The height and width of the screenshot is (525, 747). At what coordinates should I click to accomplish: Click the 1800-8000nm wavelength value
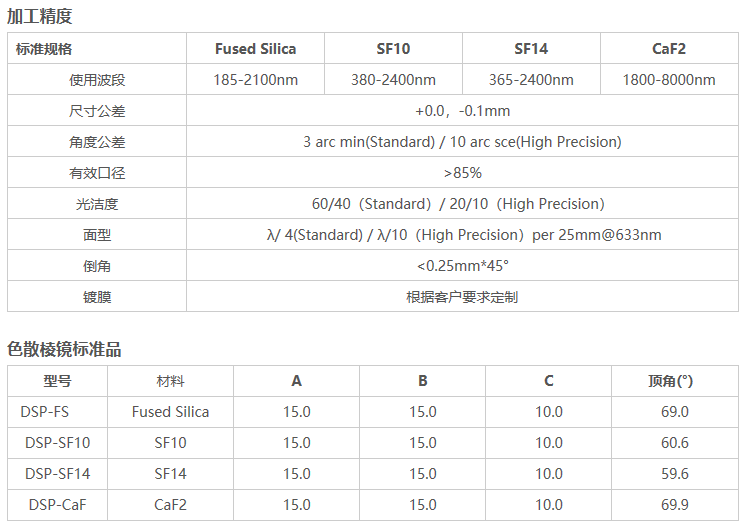[669, 80]
